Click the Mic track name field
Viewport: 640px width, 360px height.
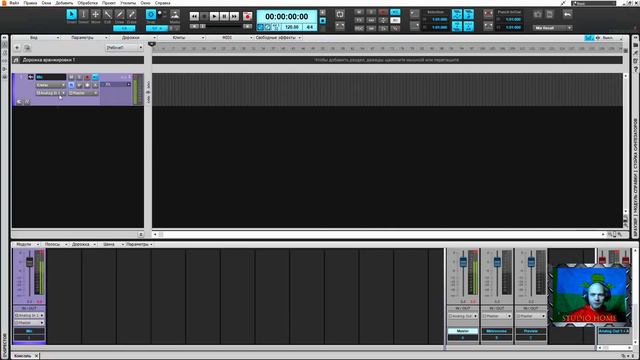tap(51, 77)
